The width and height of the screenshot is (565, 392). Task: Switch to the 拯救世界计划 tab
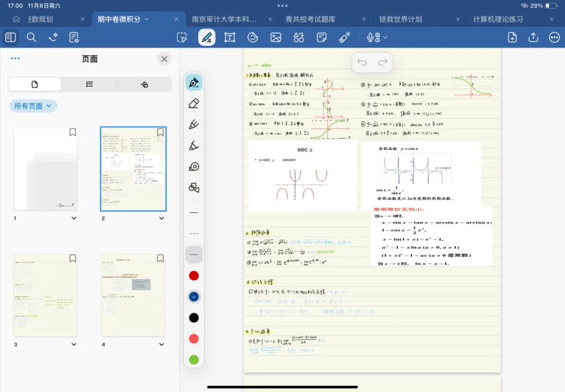point(401,19)
